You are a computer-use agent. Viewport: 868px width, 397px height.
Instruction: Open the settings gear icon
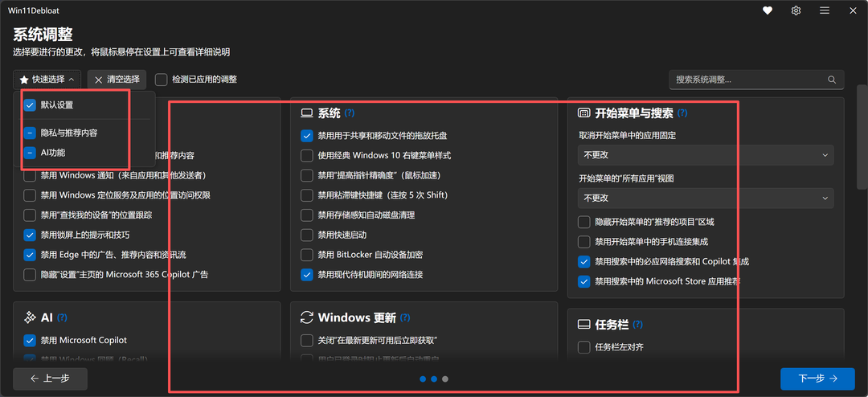point(796,10)
